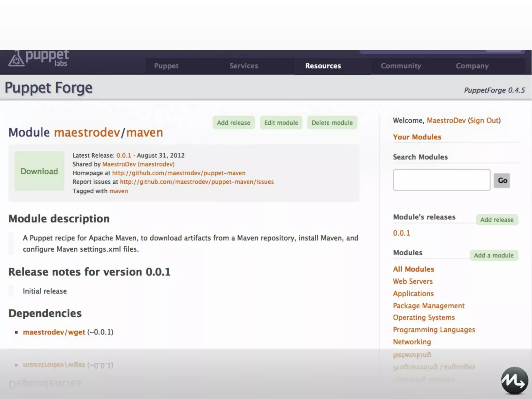This screenshot has width=532, height=399.
Task: Open the Your Modules link
Action: [x=417, y=137]
